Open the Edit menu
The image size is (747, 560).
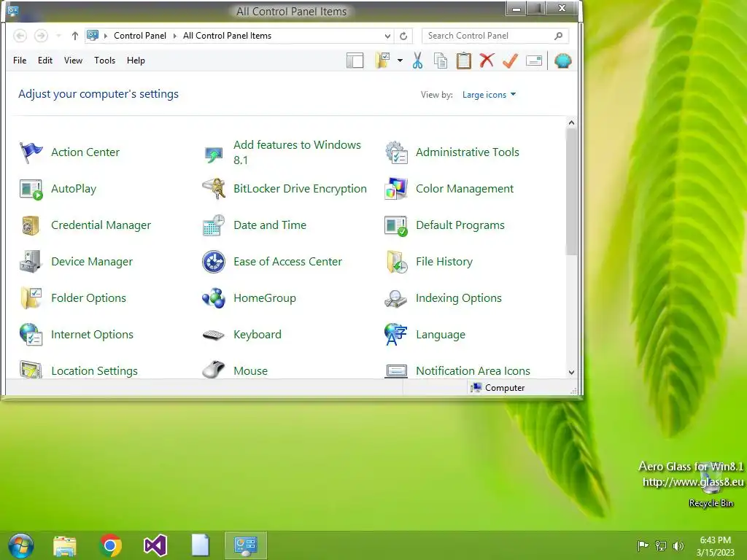click(x=45, y=61)
